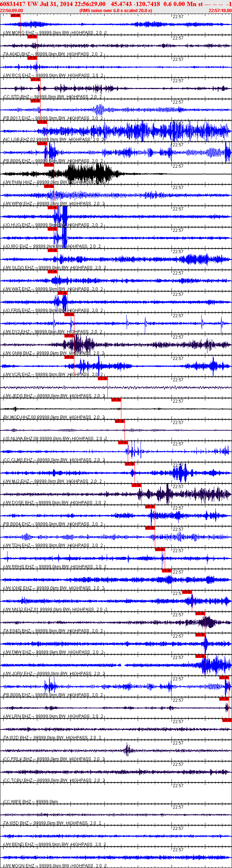This screenshot has height=868, width=232.
Task: Select the TA A04D BHZ station label
Action: click(x=17, y=54)
